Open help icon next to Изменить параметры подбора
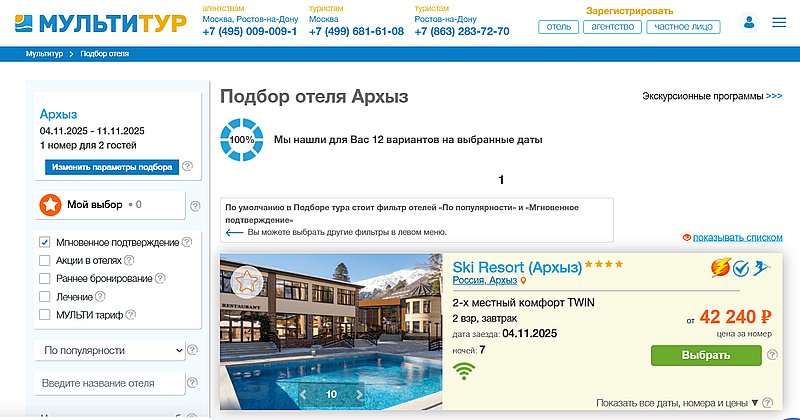 pos(187,166)
